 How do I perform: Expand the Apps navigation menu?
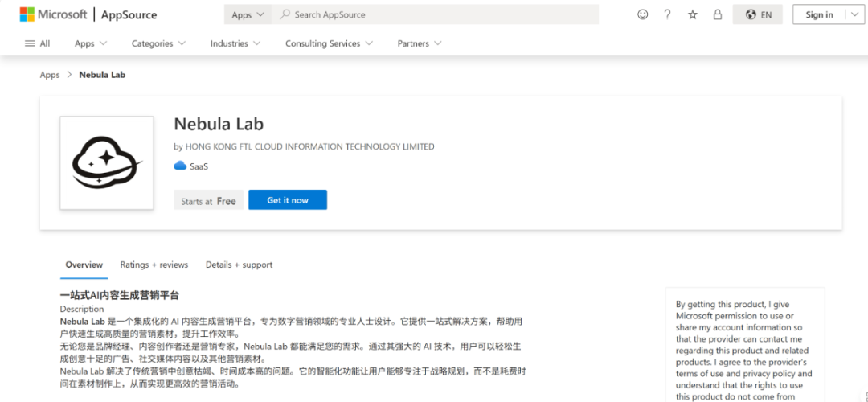pyautogui.click(x=91, y=43)
